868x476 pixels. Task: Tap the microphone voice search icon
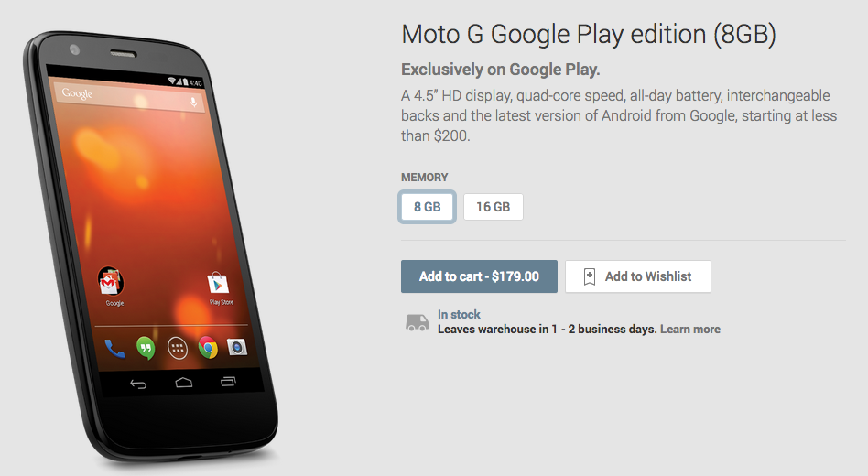point(194,103)
